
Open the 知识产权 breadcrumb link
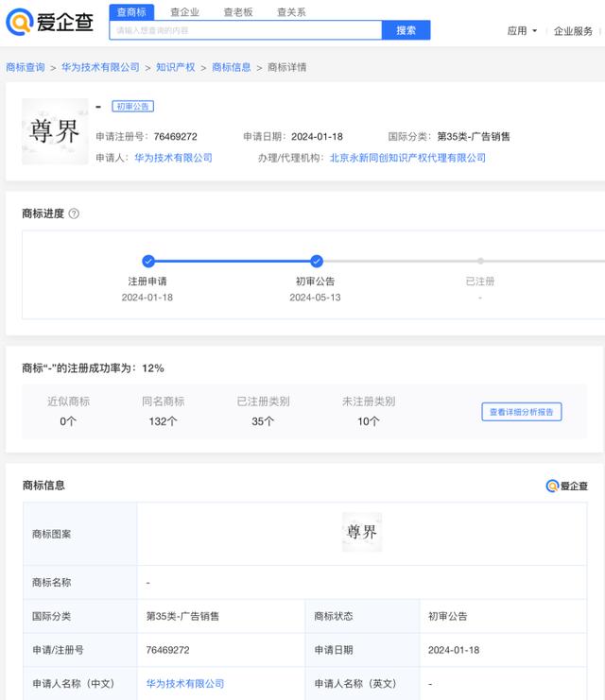176,67
